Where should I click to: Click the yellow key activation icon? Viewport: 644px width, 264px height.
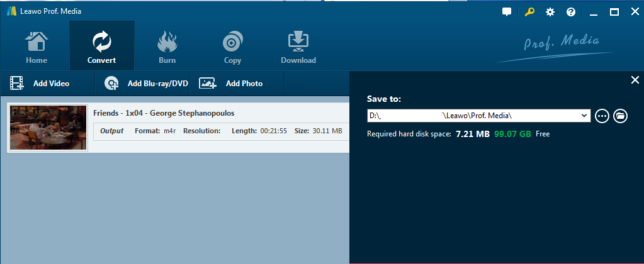pyautogui.click(x=529, y=12)
